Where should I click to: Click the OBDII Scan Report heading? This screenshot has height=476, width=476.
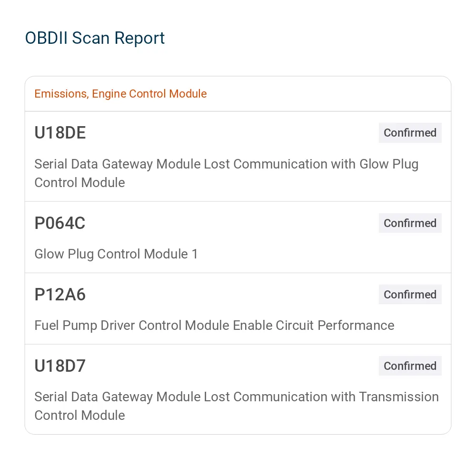[95, 38]
